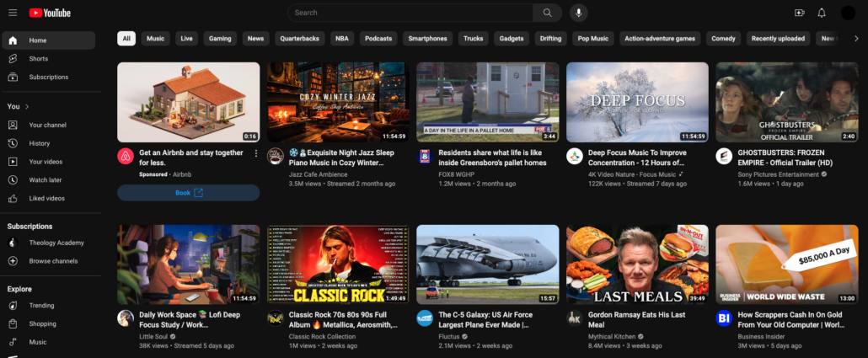This screenshot has height=358, width=868.
Task: Go to Shorts in sidebar
Action: point(38,59)
